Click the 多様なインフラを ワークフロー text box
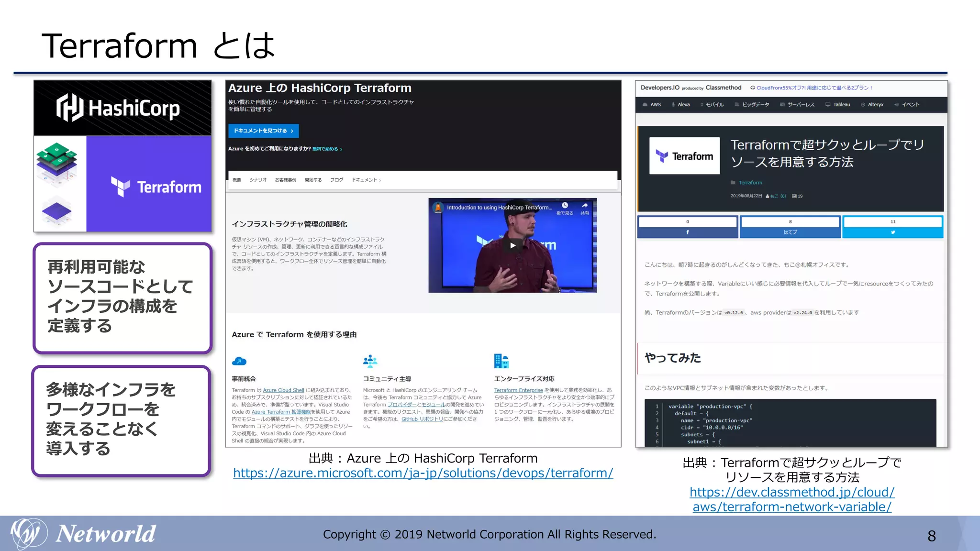This screenshot has height=551, width=980. (x=122, y=421)
